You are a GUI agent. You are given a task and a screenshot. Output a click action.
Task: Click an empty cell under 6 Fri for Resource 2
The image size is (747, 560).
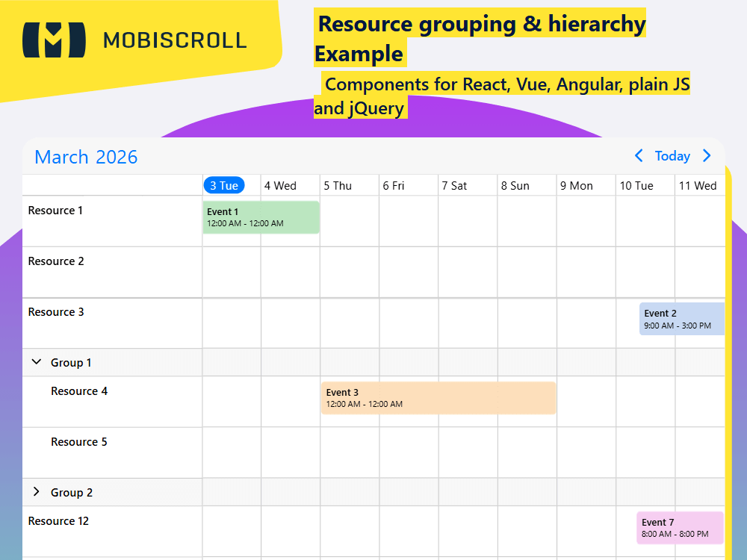click(x=408, y=272)
